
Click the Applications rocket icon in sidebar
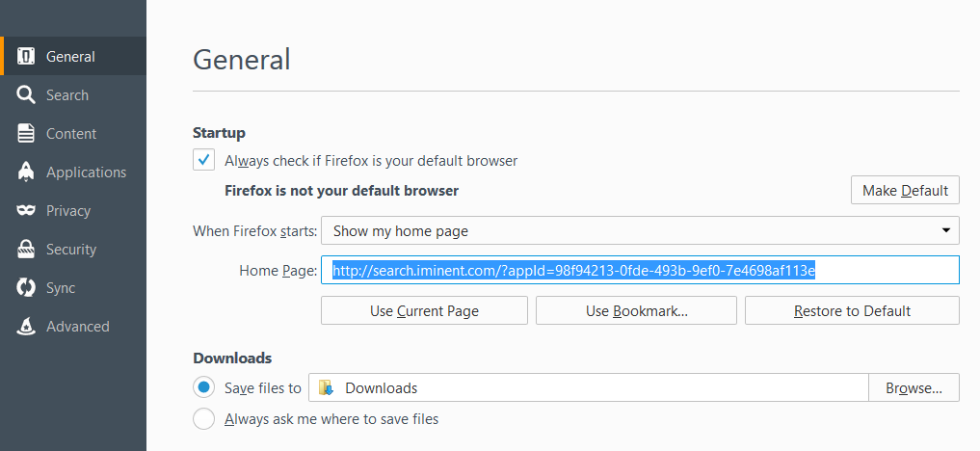[x=27, y=172]
